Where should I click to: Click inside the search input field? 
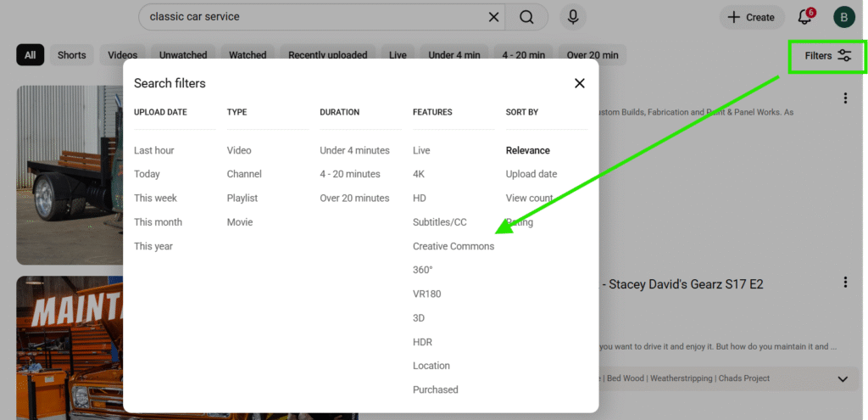[314, 17]
